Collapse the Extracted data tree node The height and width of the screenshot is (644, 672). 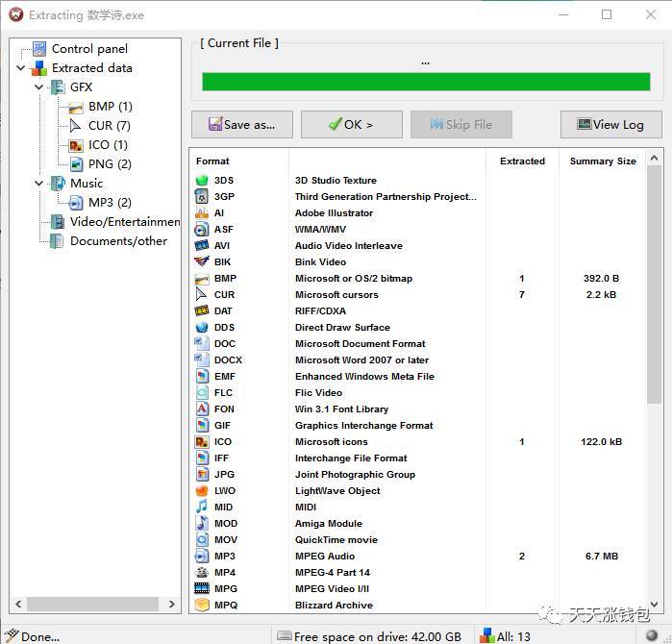tap(20, 67)
